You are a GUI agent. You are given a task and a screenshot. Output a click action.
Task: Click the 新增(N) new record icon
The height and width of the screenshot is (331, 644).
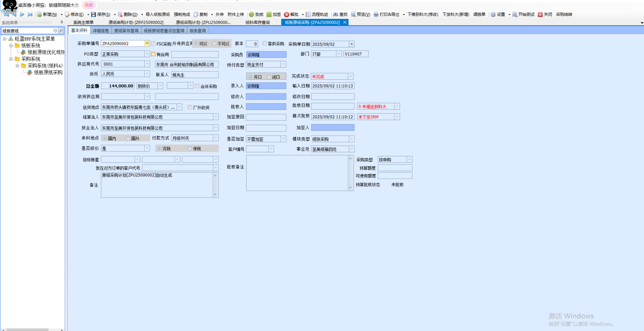(x=39, y=14)
